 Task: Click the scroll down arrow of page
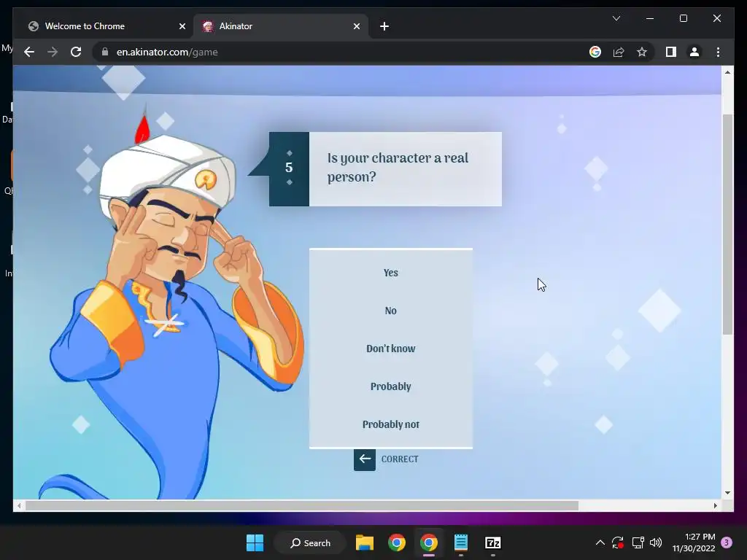coord(727,493)
